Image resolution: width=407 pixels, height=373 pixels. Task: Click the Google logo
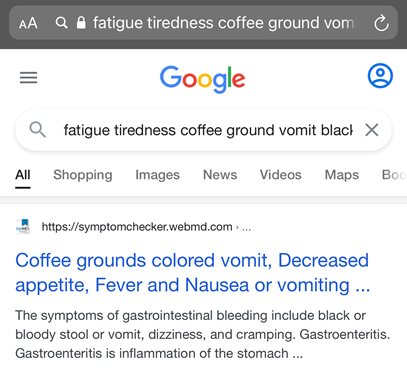[203, 79]
